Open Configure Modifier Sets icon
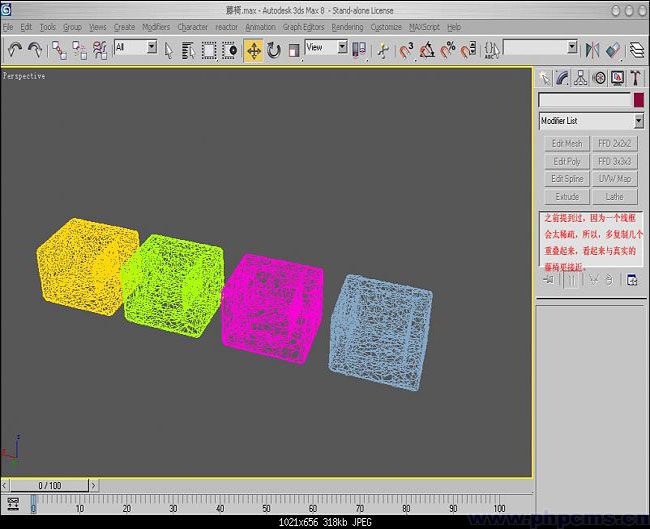 click(x=632, y=280)
